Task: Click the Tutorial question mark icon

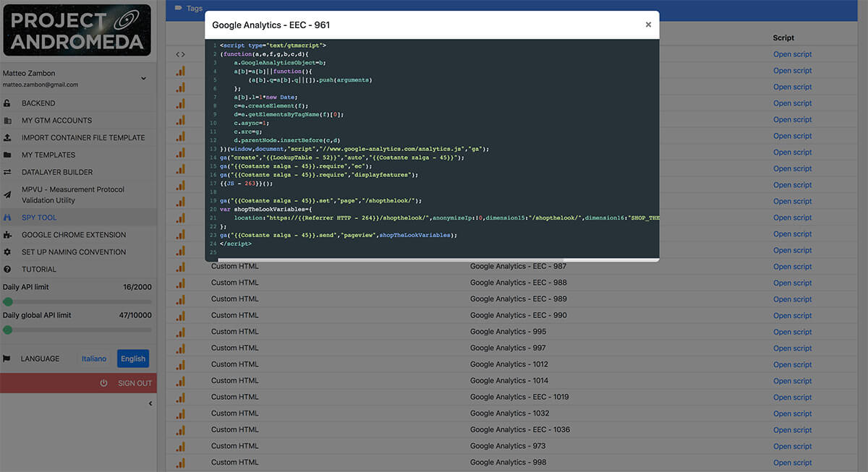Action: (x=7, y=270)
